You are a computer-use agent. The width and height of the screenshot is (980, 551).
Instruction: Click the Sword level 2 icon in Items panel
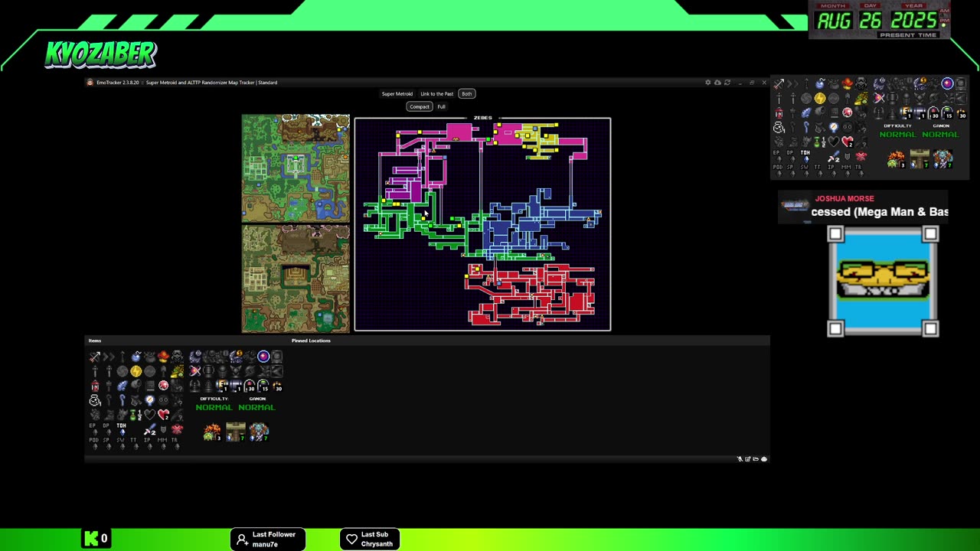coord(150,429)
